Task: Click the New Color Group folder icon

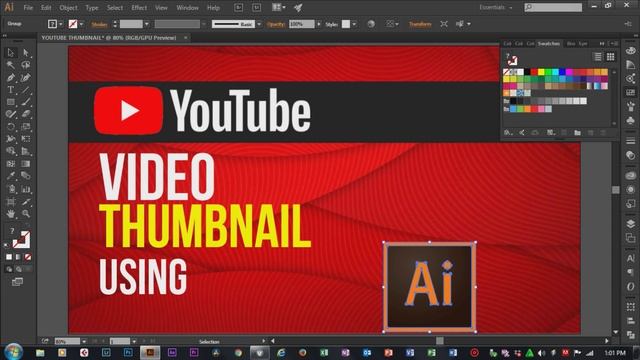Action: tap(577, 133)
